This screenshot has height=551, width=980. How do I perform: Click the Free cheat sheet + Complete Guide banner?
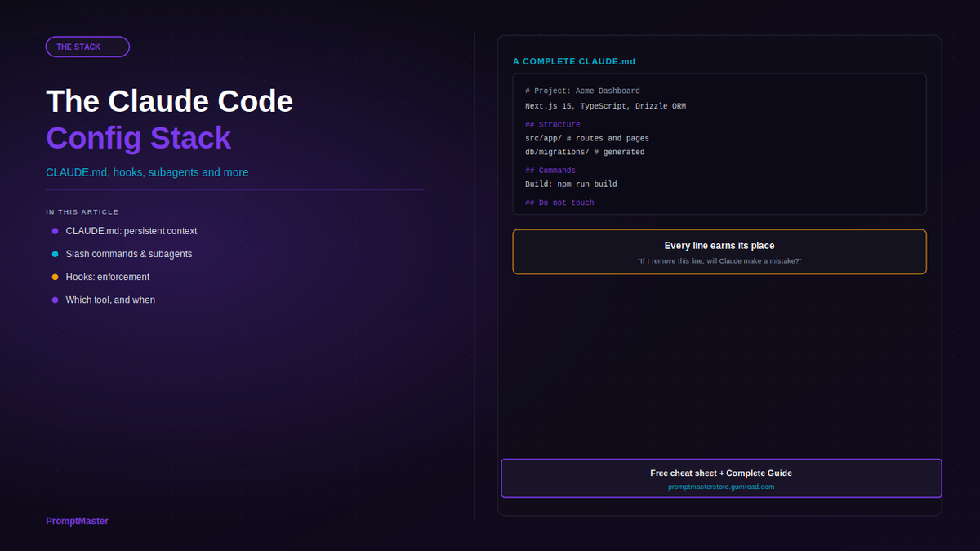[721, 478]
